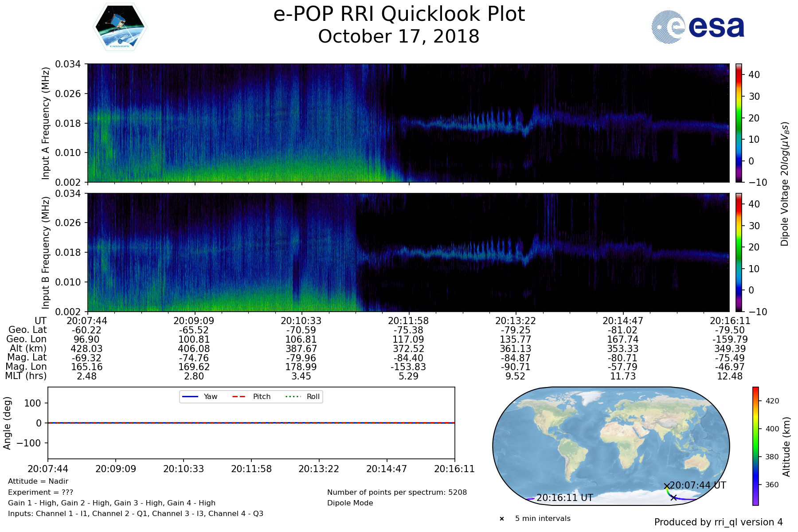Image resolution: width=798 pixels, height=532 pixels.
Task: Click the 20:11:58 UT label under the spectrograms
Action: 408,321
